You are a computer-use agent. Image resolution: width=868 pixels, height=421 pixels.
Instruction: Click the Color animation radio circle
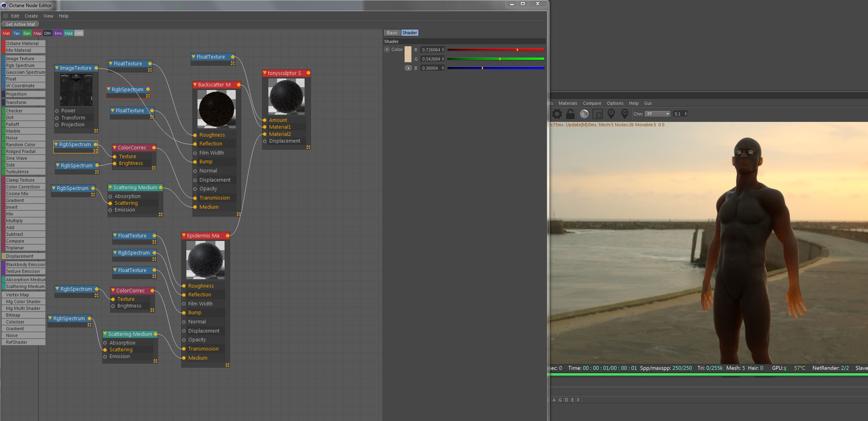click(387, 50)
